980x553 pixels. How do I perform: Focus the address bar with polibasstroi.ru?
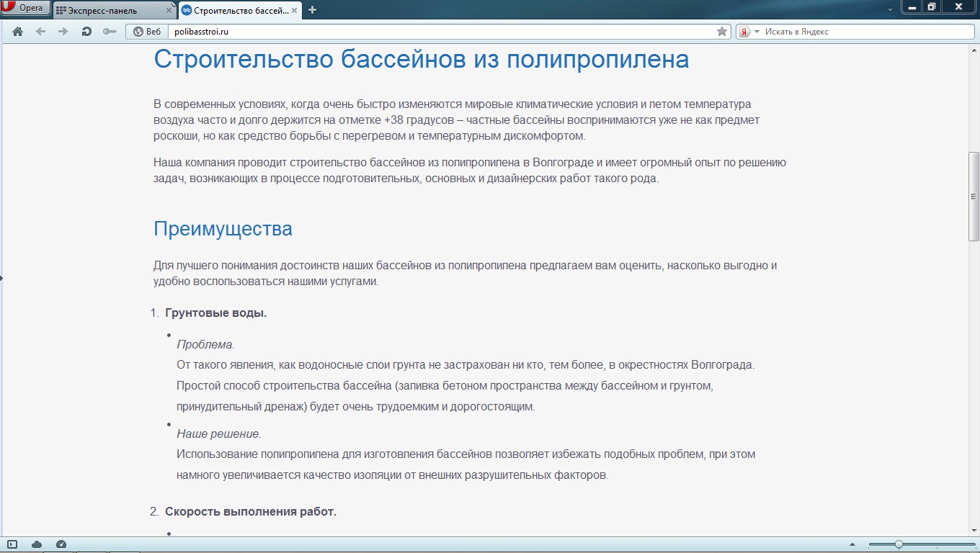[441, 32]
